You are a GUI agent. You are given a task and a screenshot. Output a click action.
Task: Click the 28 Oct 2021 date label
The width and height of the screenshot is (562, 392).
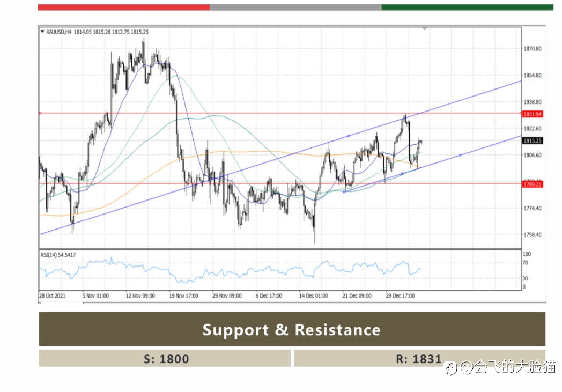[x=53, y=295]
